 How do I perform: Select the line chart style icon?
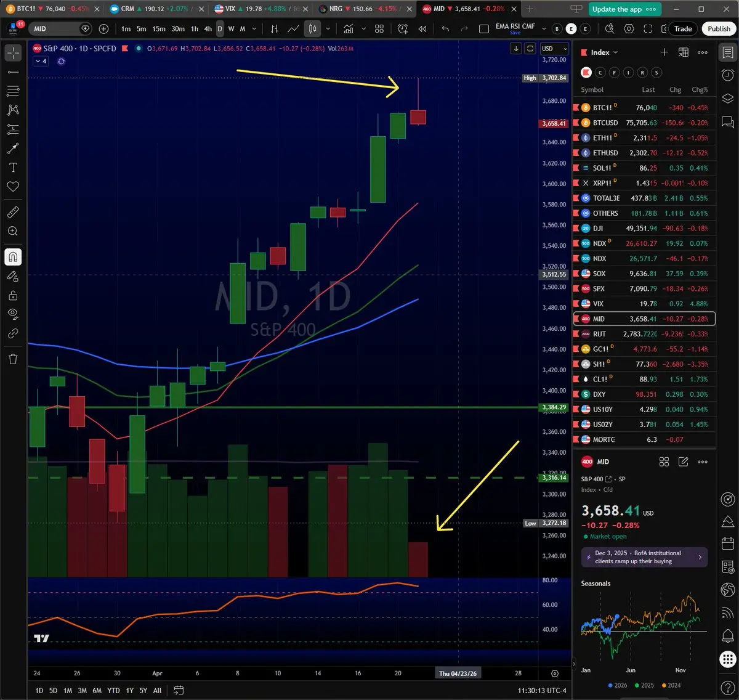(294, 29)
